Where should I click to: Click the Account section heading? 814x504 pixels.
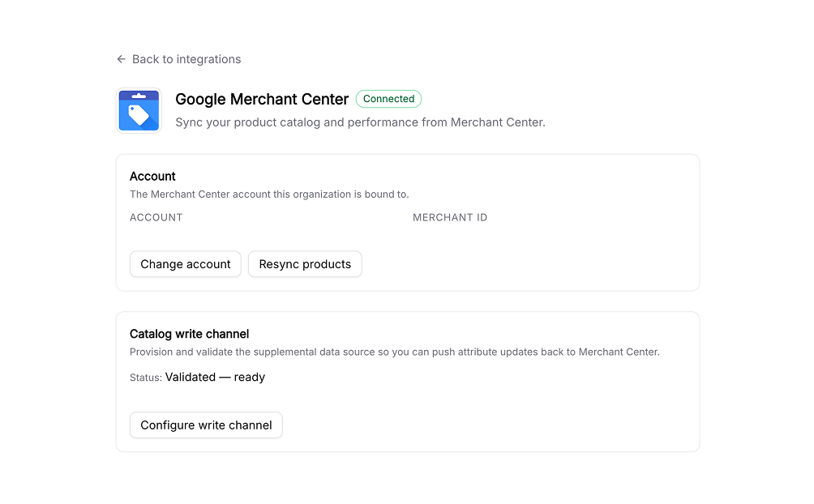(x=152, y=177)
